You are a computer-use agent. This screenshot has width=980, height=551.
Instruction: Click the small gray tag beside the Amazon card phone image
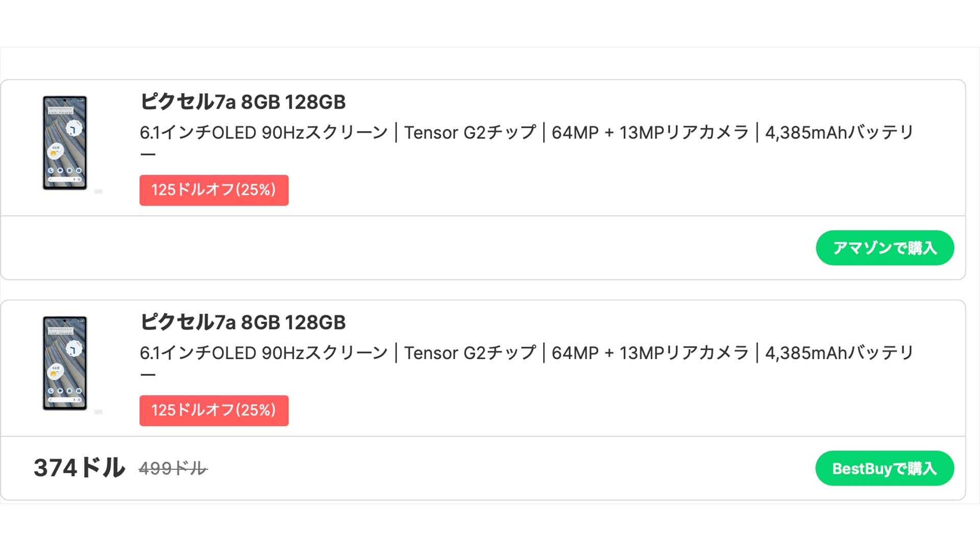tap(99, 191)
